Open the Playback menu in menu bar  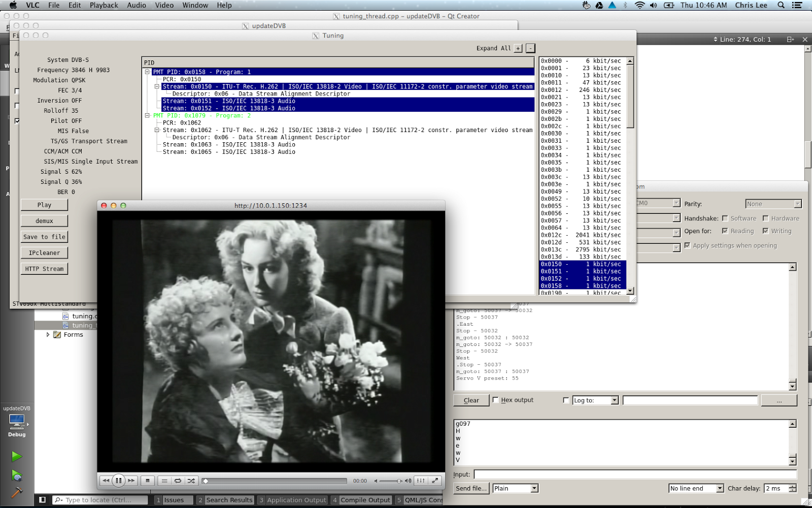(104, 5)
